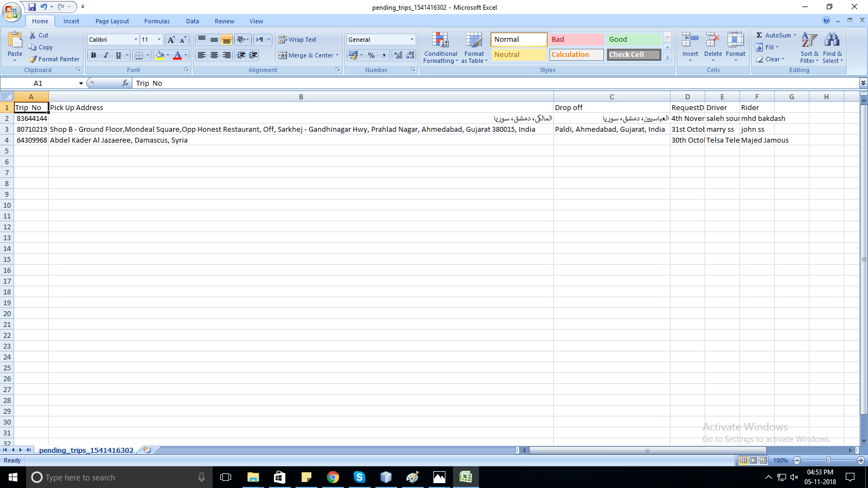Select the pending_trips_1541416302 sheet tab

tap(86, 450)
